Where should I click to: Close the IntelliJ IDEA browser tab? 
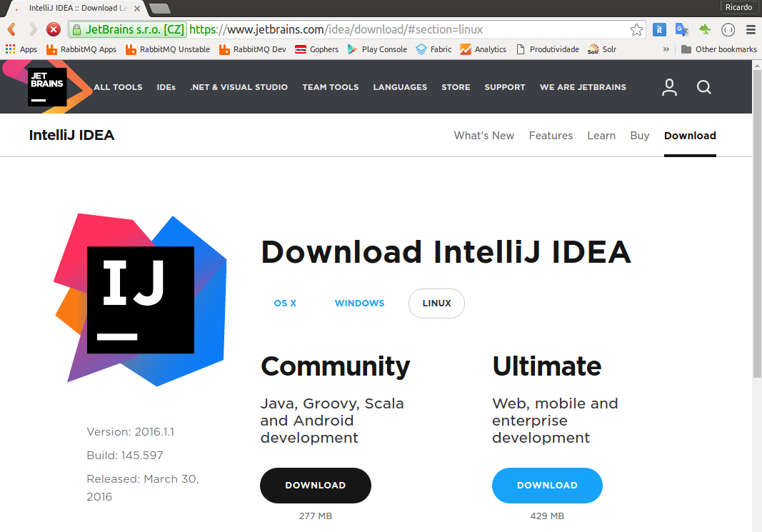pos(137,9)
